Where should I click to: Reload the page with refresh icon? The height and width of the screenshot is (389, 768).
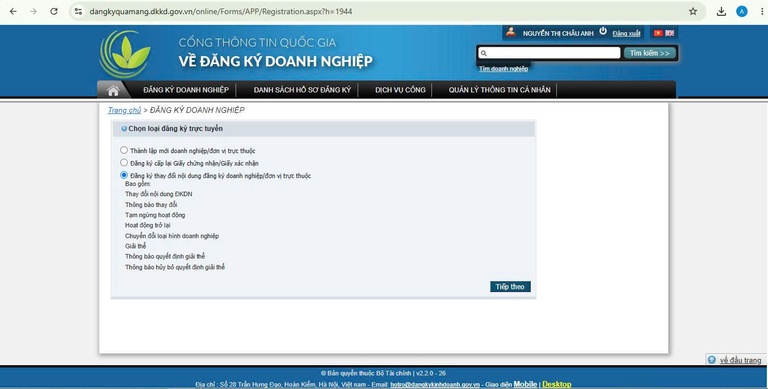pyautogui.click(x=54, y=11)
